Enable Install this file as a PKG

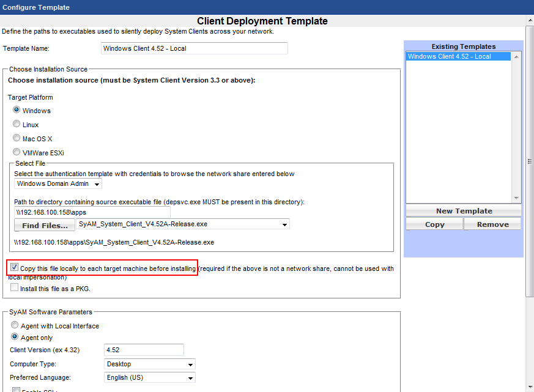14,287
